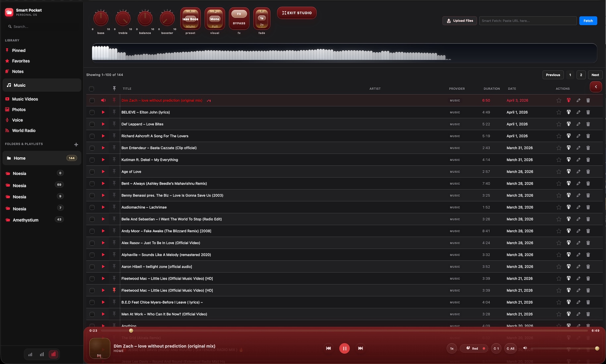
Task: Play Kutiman ft. Dekel – My Everything
Action: [103, 160]
